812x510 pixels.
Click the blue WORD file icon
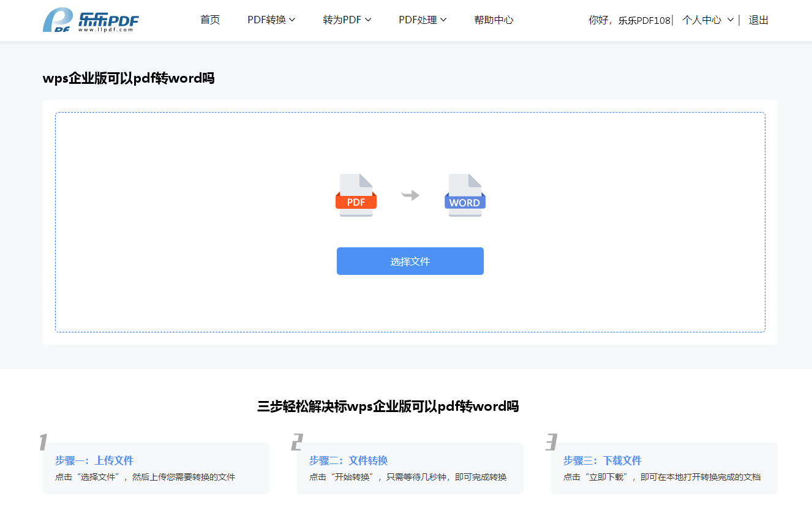click(465, 195)
